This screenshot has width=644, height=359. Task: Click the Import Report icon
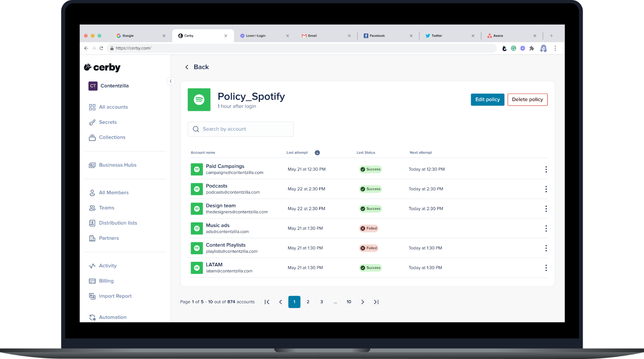point(92,296)
